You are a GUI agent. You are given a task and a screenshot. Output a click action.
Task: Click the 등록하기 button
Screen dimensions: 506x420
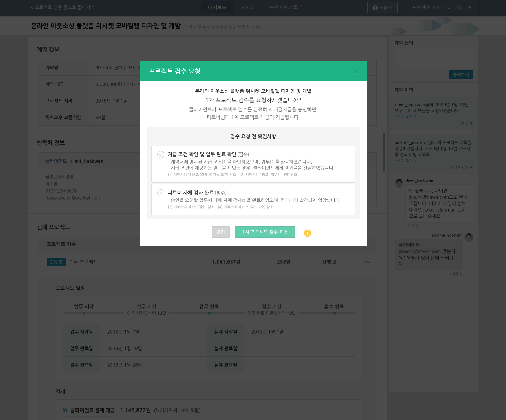click(461, 74)
